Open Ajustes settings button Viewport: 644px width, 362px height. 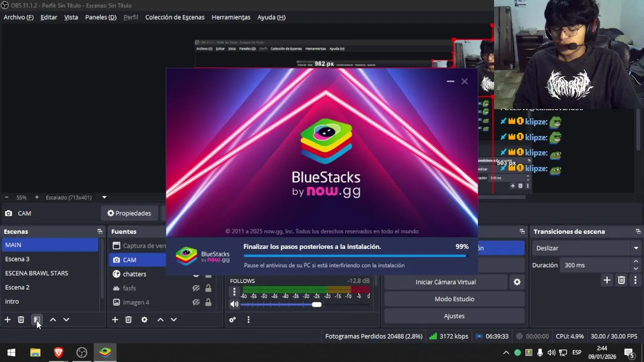coord(454,316)
